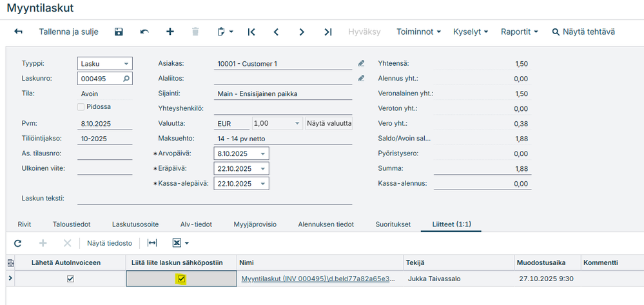Screen dimensions: 644x305
Task: Switch to the Alv-tiedot tab
Action: (196, 224)
